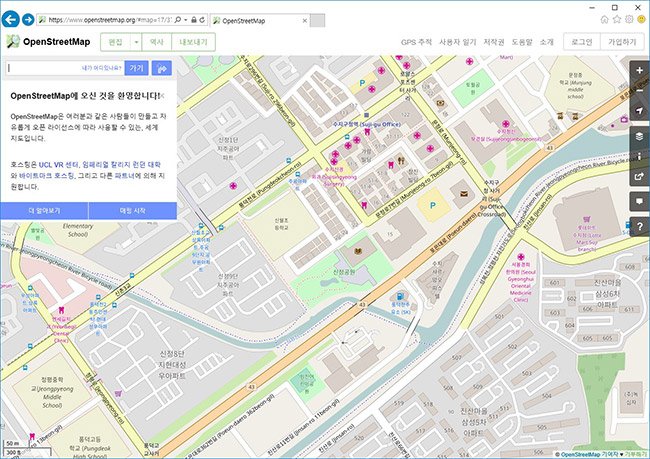Open directions with the arrow-sign icon button
Viewport: 650px width, 459px height.
pyautogui.click(x=162, y=68)
